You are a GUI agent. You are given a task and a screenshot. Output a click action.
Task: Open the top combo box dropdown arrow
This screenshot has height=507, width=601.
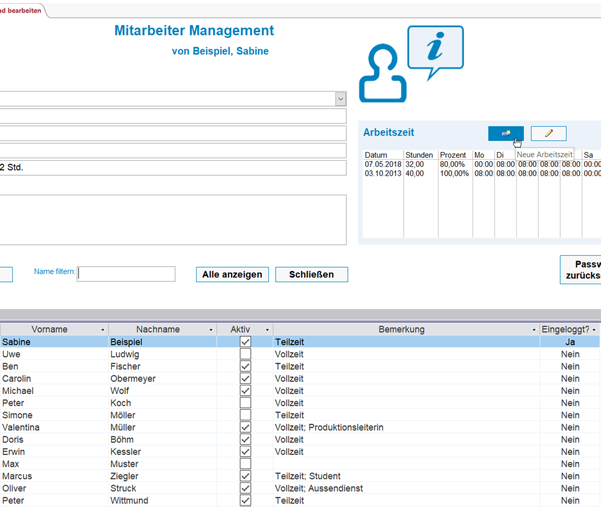point(340,99)
